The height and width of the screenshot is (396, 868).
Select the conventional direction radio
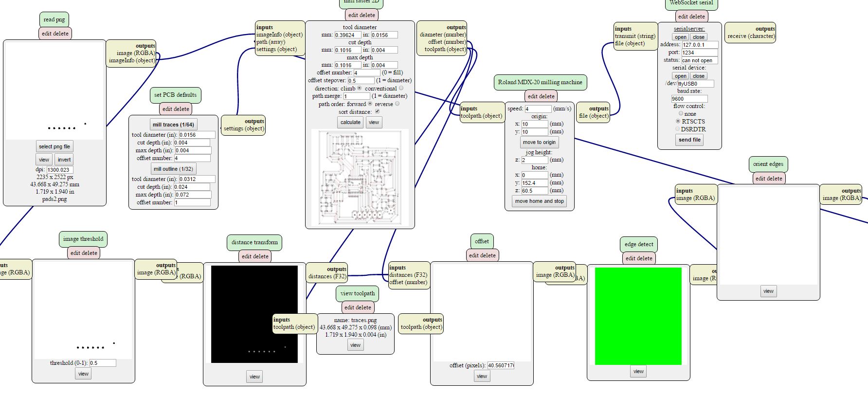click(x=401, y=88)
